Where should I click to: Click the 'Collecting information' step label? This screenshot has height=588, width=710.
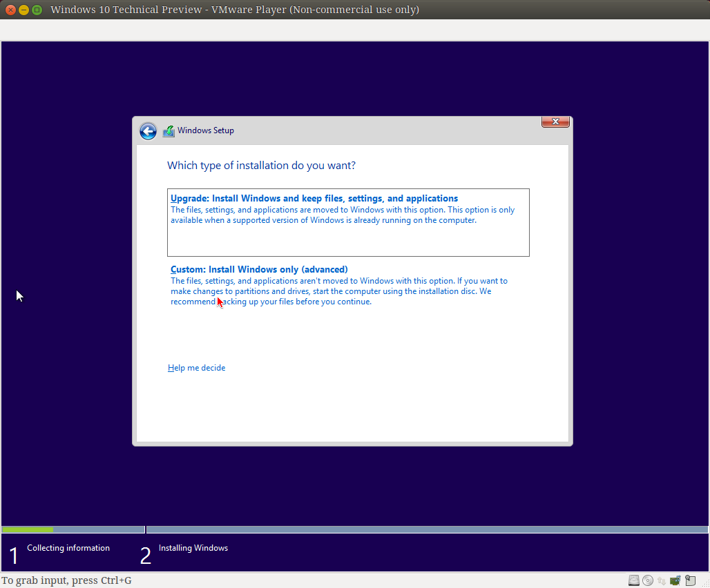68,548
